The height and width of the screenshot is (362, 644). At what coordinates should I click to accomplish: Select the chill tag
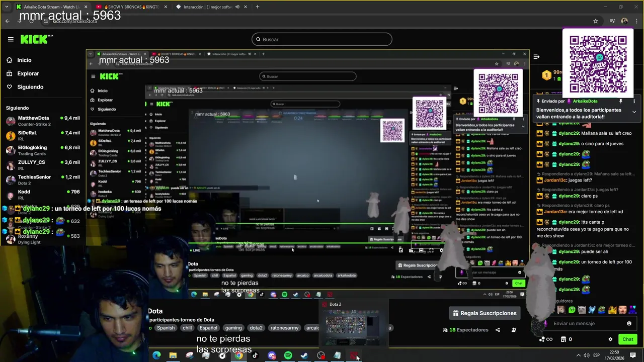(187, 328)
